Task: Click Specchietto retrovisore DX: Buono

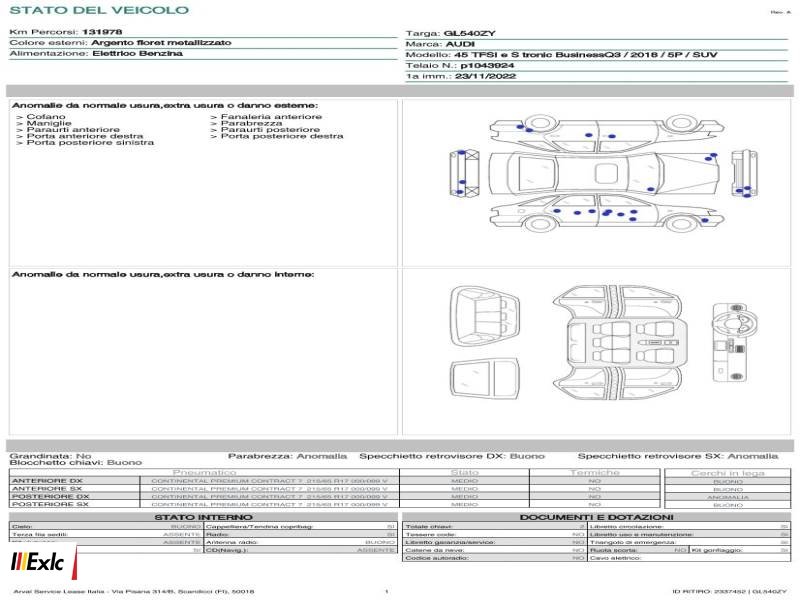Action: tap(452, 456)
